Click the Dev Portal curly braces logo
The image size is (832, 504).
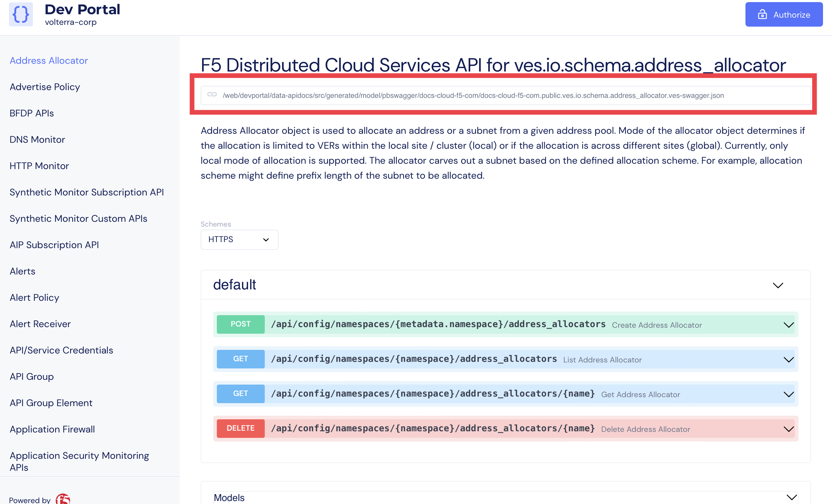click(x=21, y=14)
